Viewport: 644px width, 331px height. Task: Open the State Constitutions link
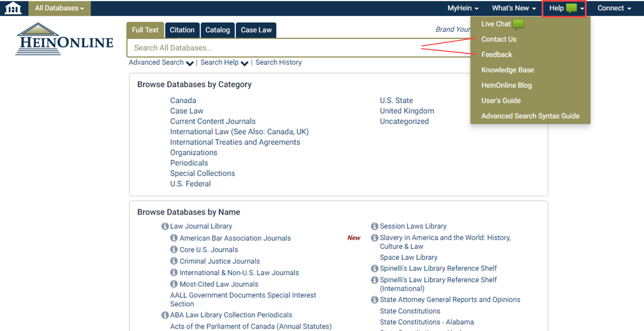point(410,311)
